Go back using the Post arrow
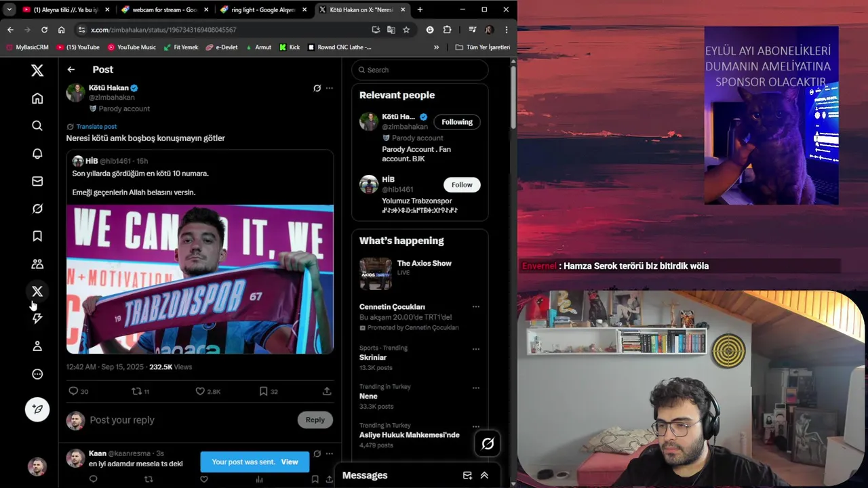Image resolution: width=868 pixels, height=488 pixels. click(x=71, y=69)
